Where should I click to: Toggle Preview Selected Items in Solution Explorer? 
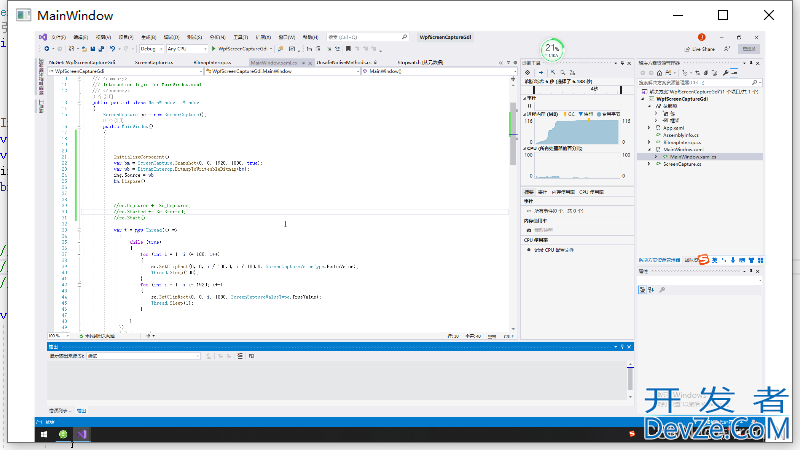pyautogui.click(x=734, y=72)
